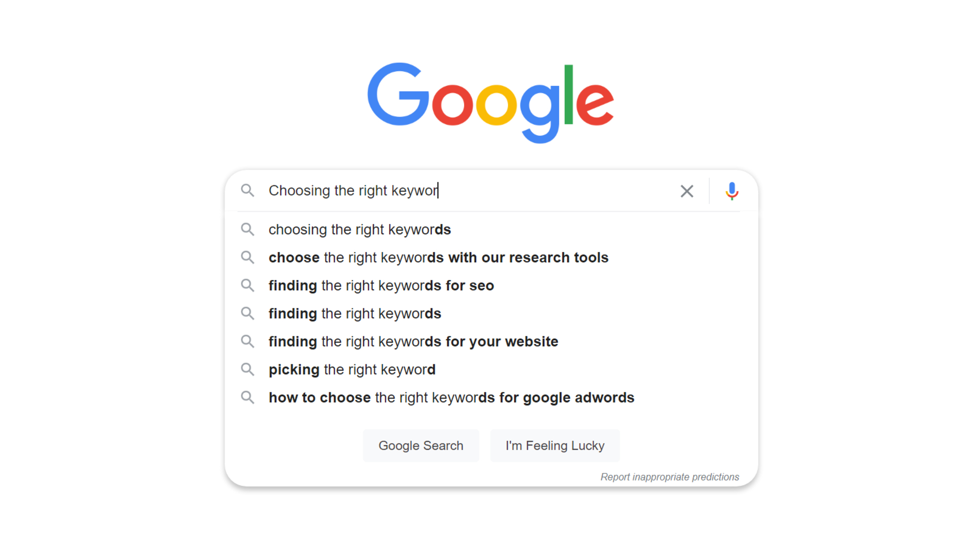Viewport: 980px width, 551px height.
Task: Select 'choose the right keywords with our research tools'
Action: click(x=437, y=257)
